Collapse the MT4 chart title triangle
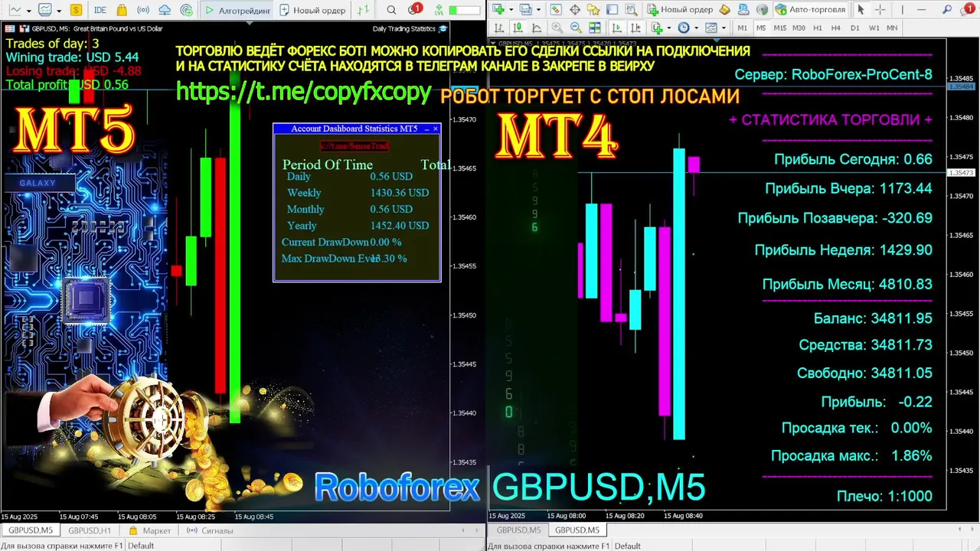The height and width of the screenshot is (551, 980). 492,44
